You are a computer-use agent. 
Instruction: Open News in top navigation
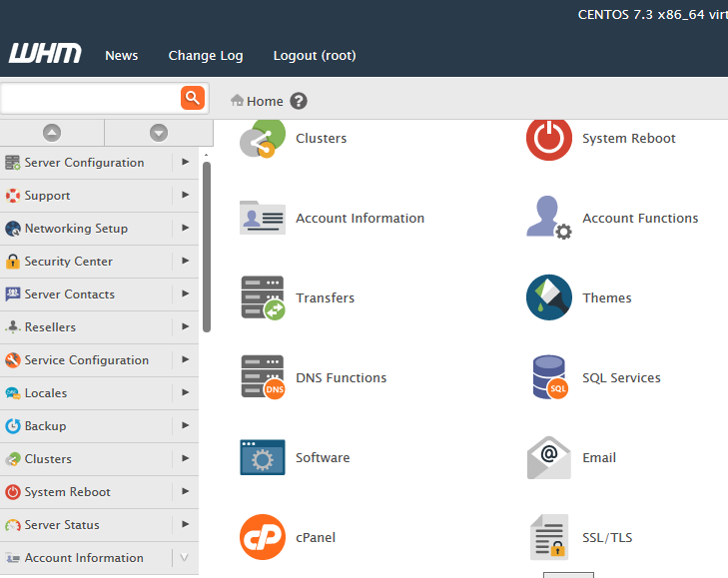point(122,55)
